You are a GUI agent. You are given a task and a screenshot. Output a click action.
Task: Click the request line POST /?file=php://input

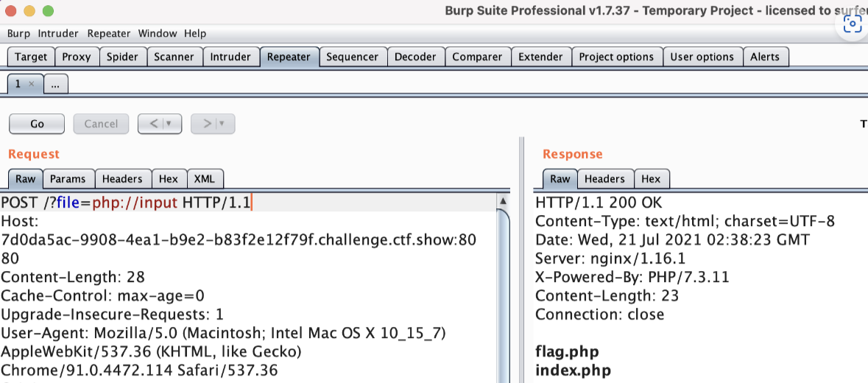click(x=127, y=203)
